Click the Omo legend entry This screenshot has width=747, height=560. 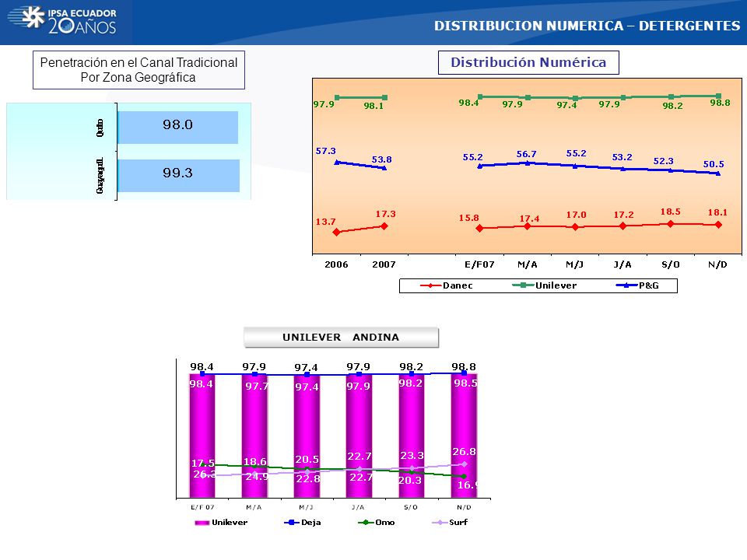tap(377, 523)
